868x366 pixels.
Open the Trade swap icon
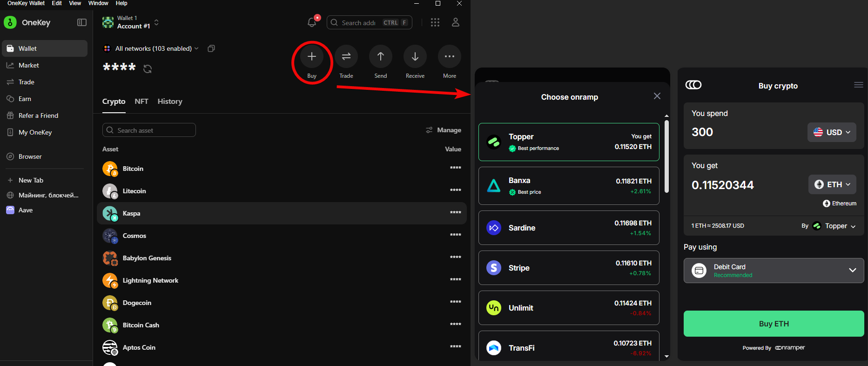click(x=346, y=56)
